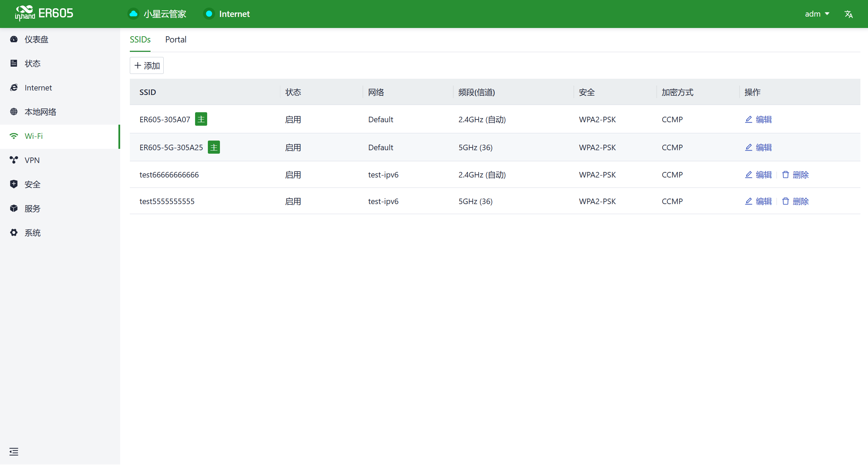The width and height of the screenshot is (868, 470).
Task: Edit the test66666666666 SSID
Action: tap(758, 175)
